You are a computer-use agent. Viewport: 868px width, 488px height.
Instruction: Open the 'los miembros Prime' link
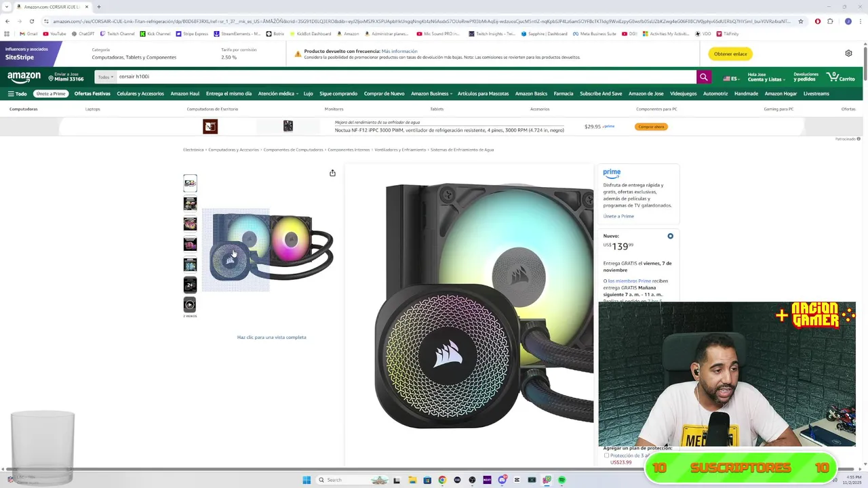pos(629,281)
